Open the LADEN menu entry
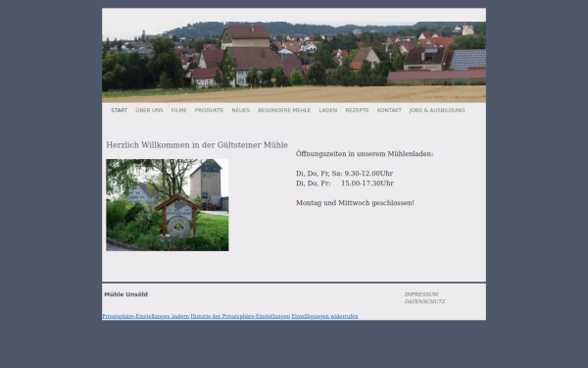Image resolution: width=588 pixels, height=368 pixels. (x=328, y=110)
